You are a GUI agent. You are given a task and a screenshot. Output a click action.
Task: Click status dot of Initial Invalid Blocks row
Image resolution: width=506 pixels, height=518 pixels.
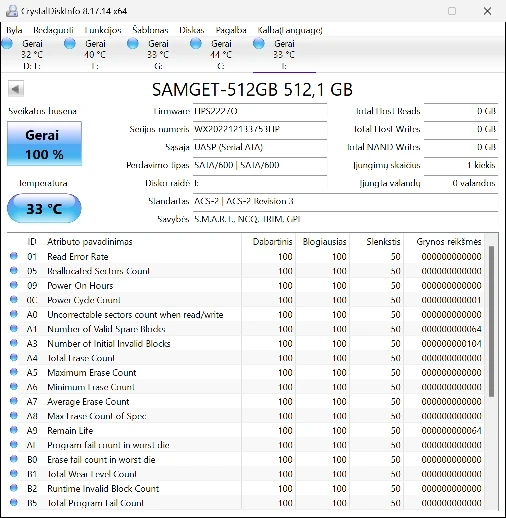point(14,343)
